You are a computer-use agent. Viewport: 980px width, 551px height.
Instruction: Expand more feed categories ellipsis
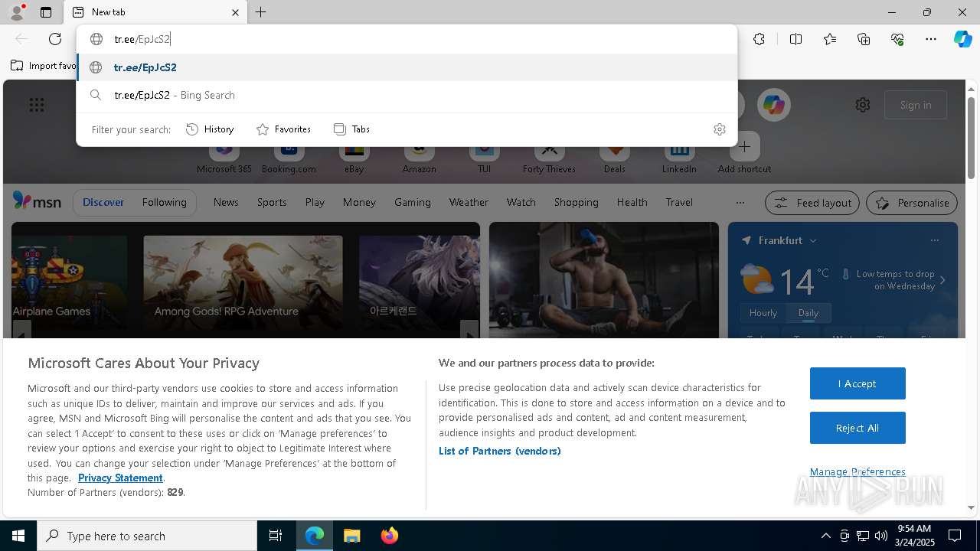click(x=740, y=203)
